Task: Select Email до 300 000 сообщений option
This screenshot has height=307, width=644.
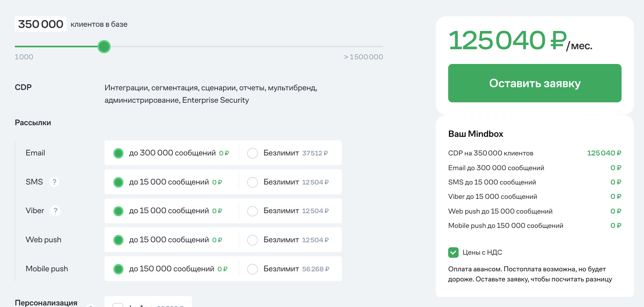Action: [x=118, y=153]
